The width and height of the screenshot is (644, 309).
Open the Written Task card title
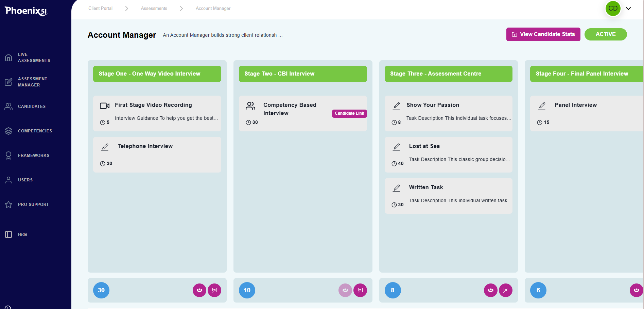(426, 188)
